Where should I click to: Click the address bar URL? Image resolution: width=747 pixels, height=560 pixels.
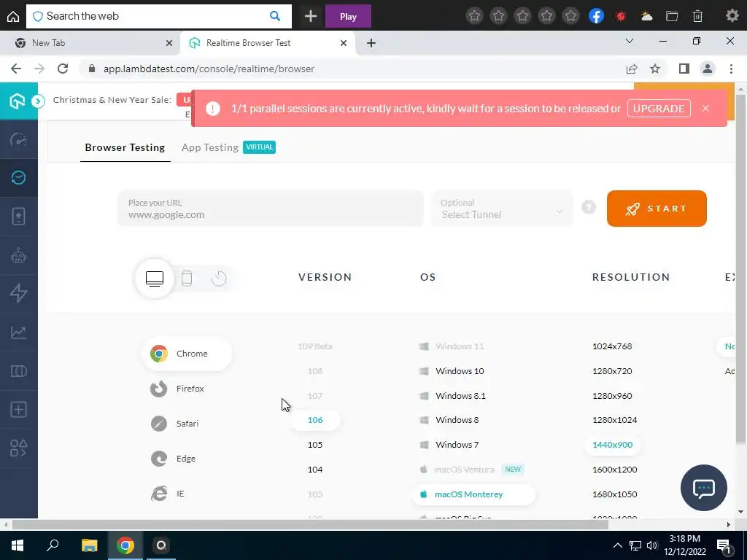(209, 69)
